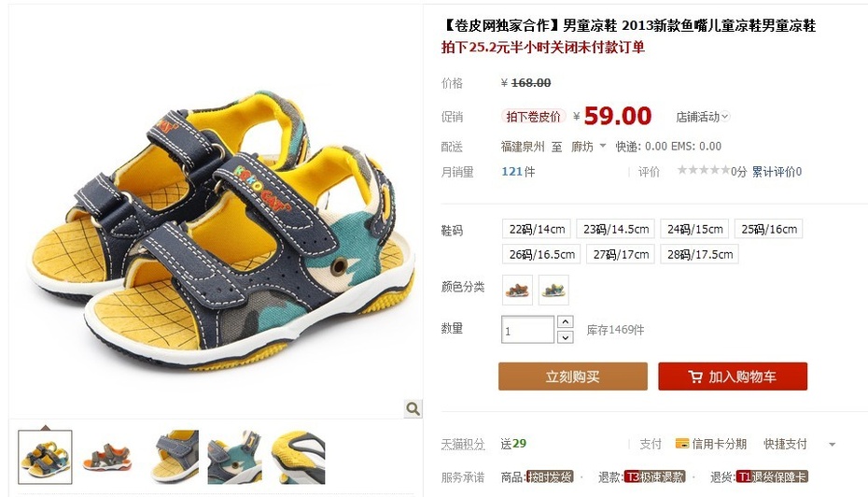This screenshot has width=868, height=497.
Task: Click the magnifier zoom icon on product image
Action: 413,409
